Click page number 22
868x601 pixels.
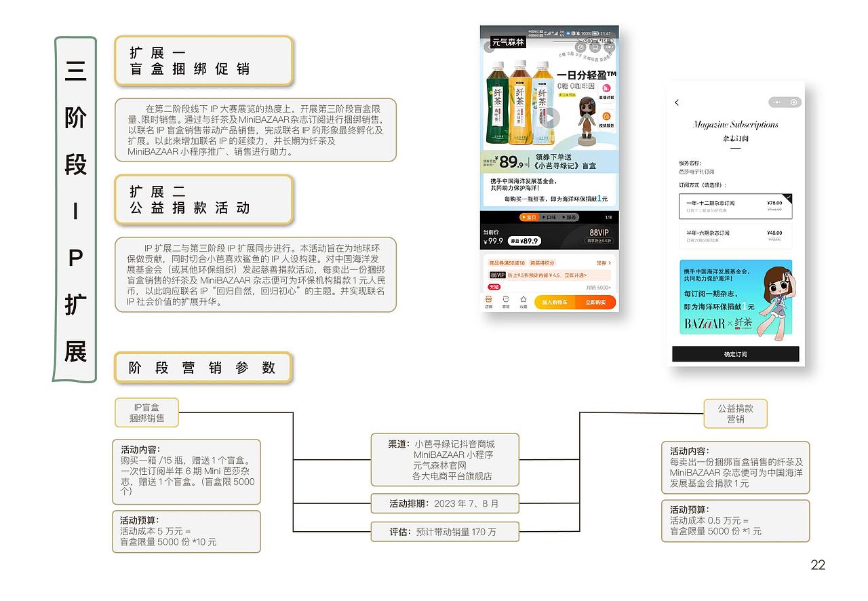[x=818, y=565]
